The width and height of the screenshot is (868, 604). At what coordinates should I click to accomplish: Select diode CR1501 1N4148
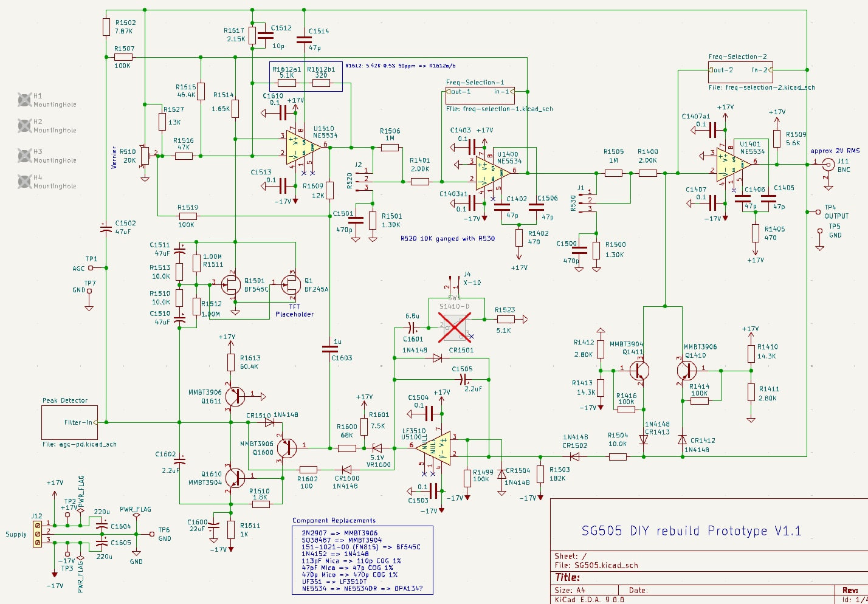437,359
